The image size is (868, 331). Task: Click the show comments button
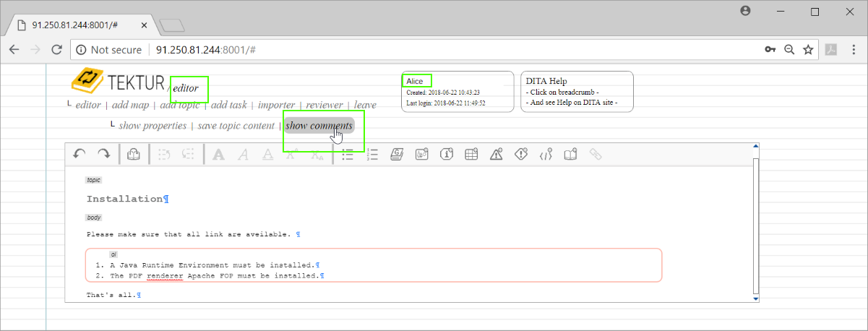tap(319, 126)
